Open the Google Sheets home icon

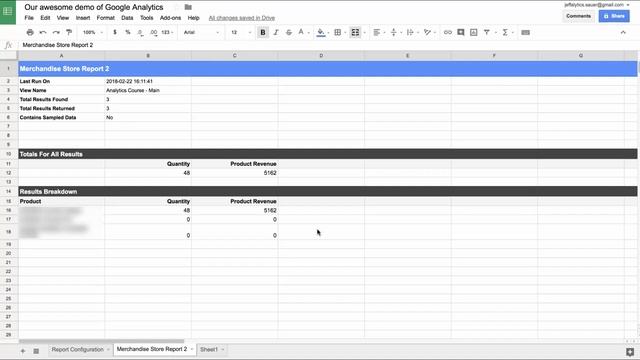click(8, 12)
